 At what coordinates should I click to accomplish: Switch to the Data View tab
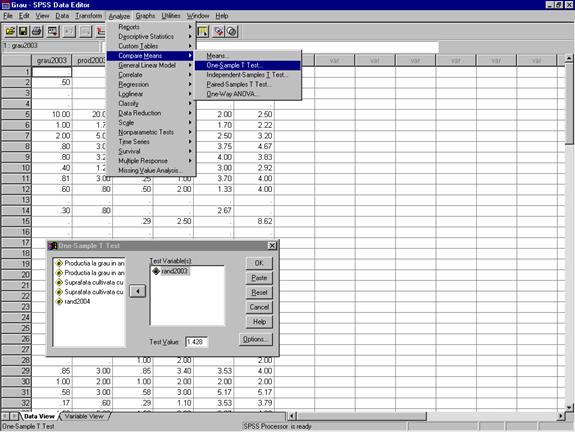coord(39,416)
